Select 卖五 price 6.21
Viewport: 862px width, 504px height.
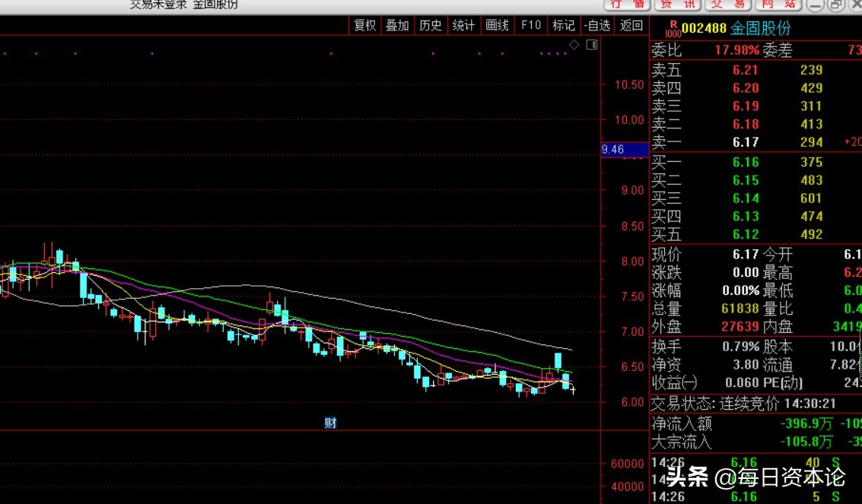pyautogui.click(x=746, y=70)
